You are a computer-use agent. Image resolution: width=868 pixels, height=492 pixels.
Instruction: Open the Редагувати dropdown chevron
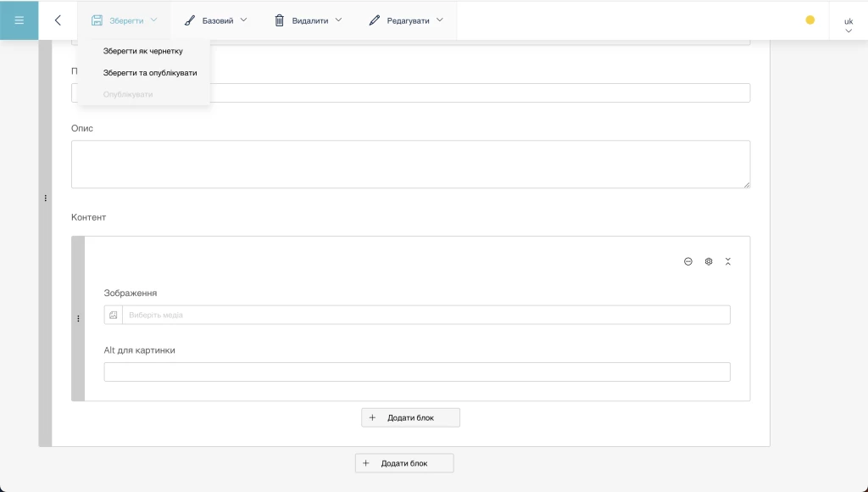click(439, 20)
